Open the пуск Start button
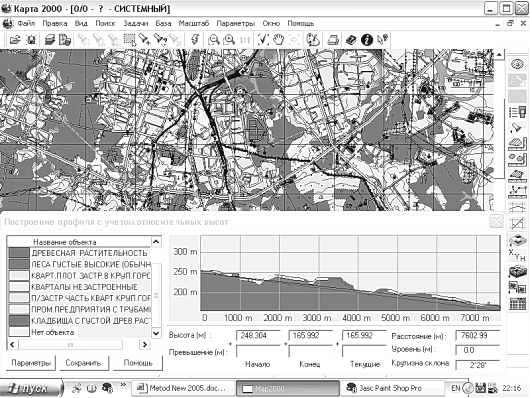This screenshot has width=530, height=398. 31,388
